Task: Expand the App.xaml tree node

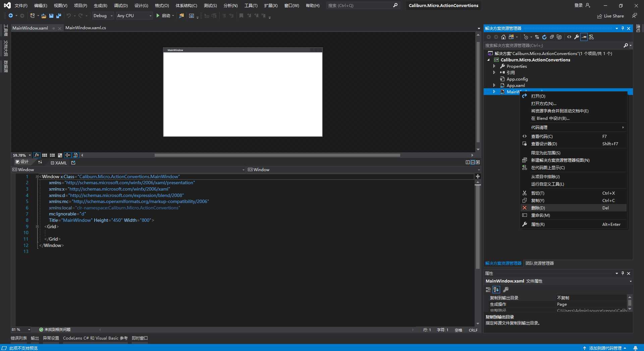Action: 494,86
